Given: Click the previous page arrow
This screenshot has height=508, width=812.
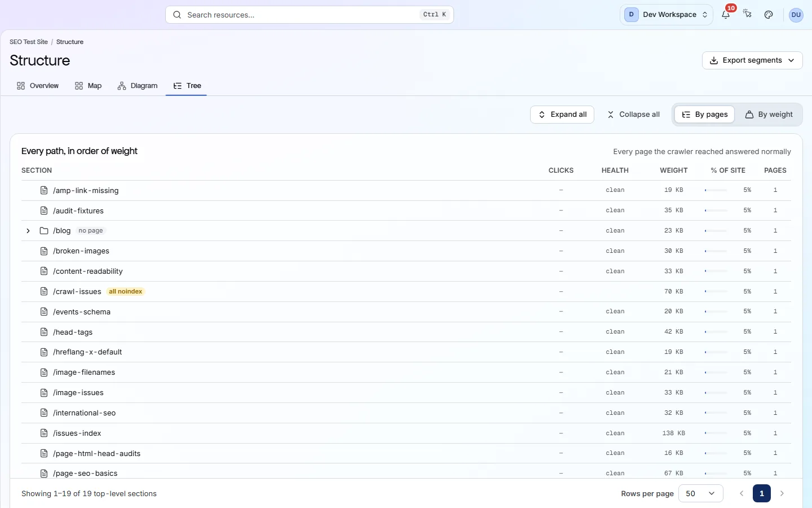Looking at the screenshot, I should (742, 493).
